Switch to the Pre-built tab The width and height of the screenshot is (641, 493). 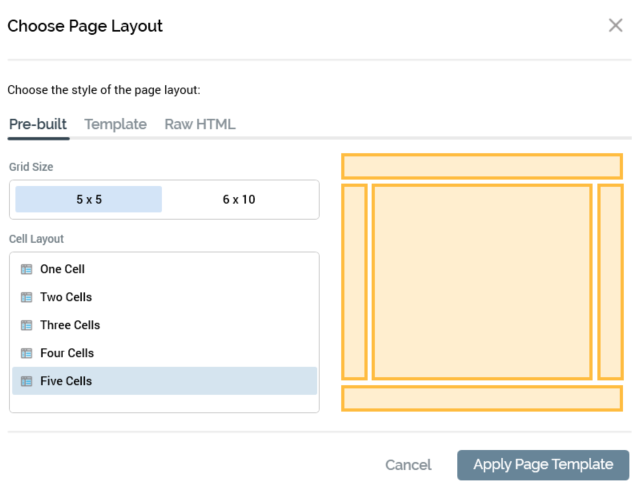point(38,124)
